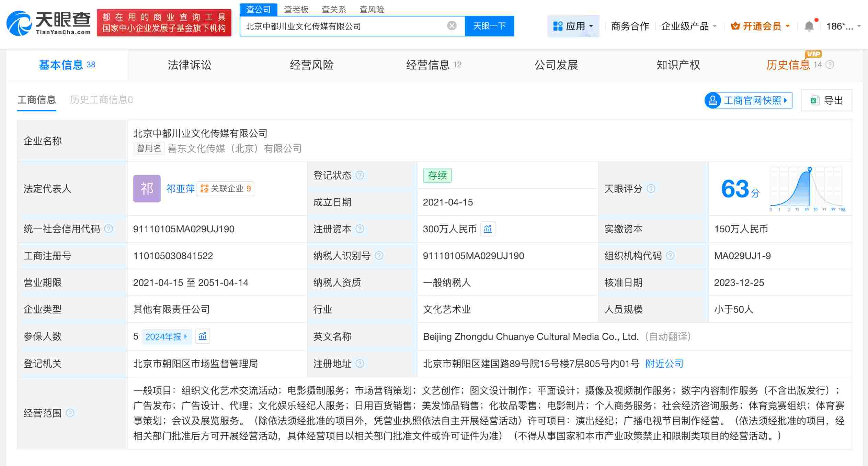Open the 经营风险 section tab
The width and height of the screenshot is (868, 466).
tap(312, 65)
